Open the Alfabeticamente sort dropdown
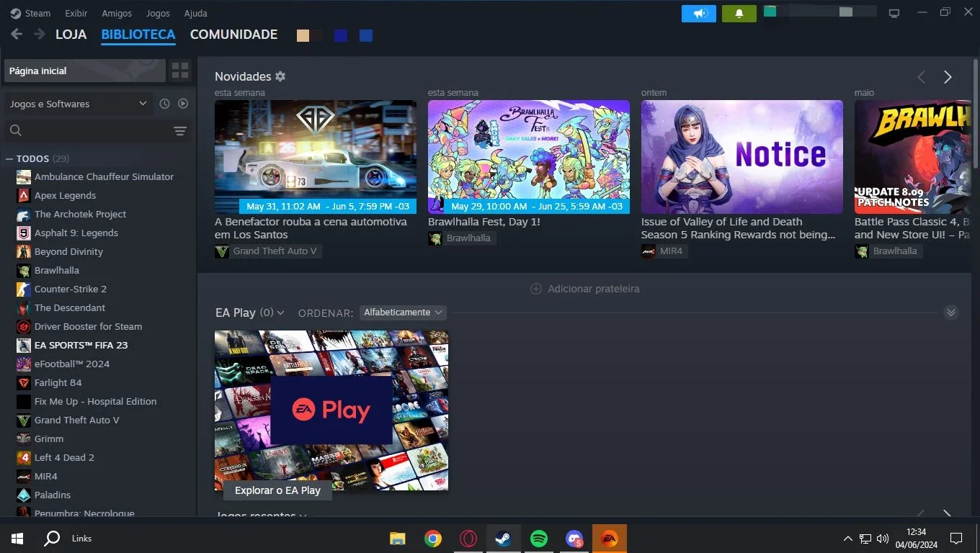The width and height of the screenshot is (980, 553). tap(403, 313)
